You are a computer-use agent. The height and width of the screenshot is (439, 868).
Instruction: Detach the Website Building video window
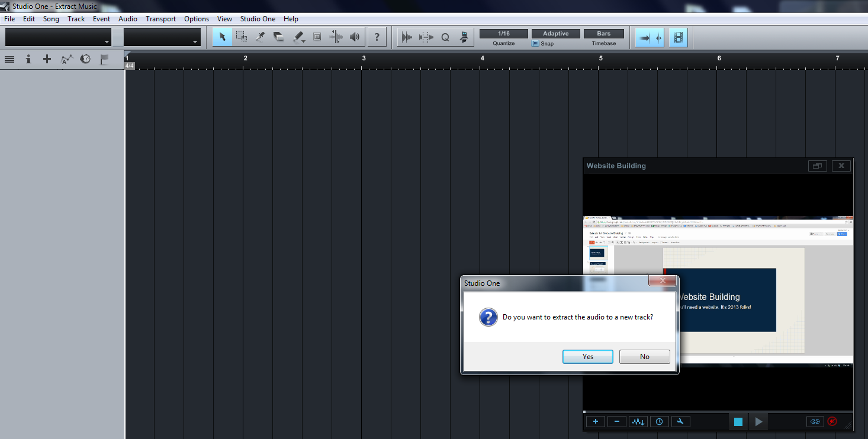click(x=818, y=166)
